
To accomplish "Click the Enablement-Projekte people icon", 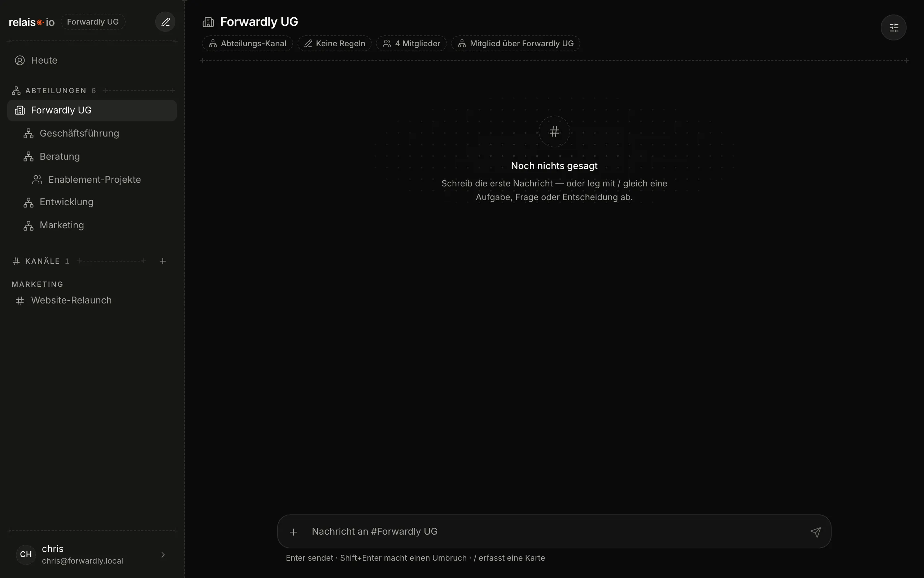I will tap(37, 180).
